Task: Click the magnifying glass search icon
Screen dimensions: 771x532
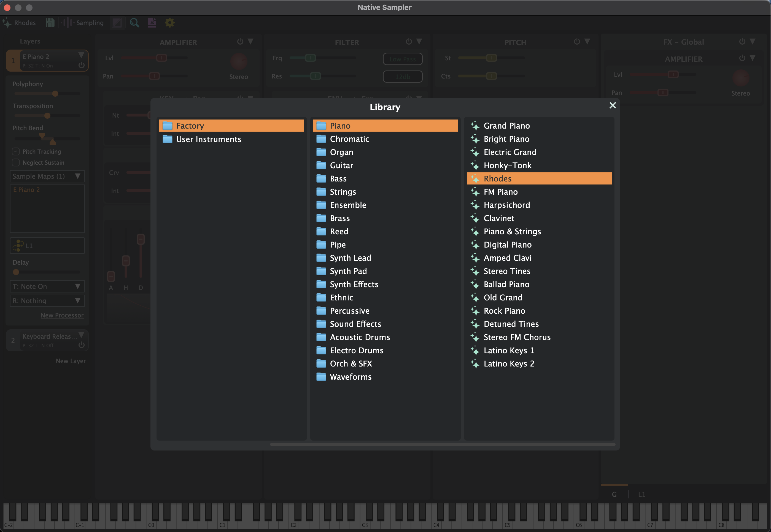Action: tap(134, 23)
